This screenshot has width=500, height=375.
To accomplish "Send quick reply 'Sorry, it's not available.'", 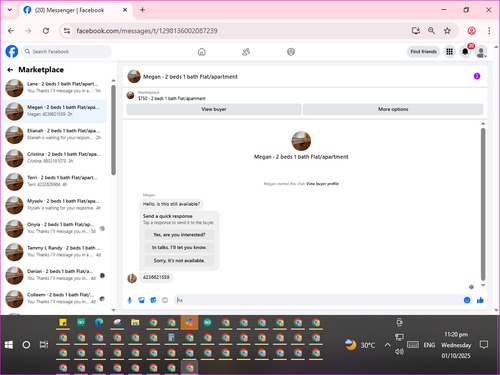I will (x=179, y=260).
